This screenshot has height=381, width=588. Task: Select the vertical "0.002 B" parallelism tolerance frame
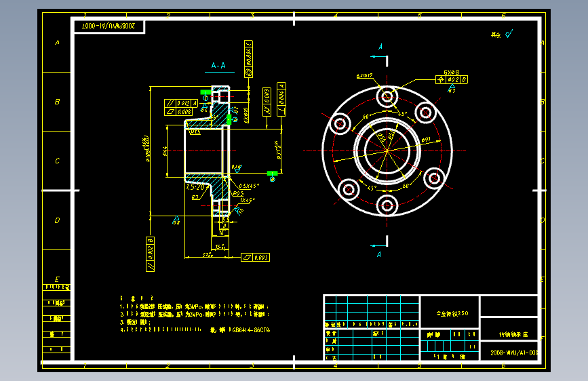tap(150, 254)
